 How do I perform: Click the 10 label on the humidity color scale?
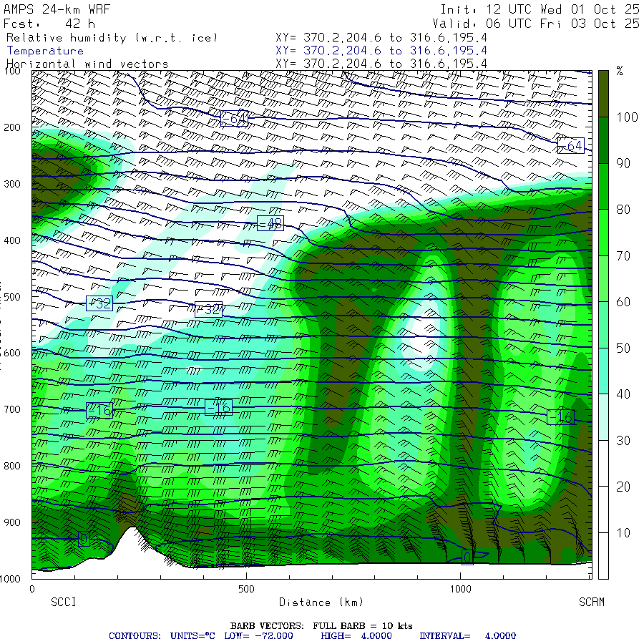623,532
